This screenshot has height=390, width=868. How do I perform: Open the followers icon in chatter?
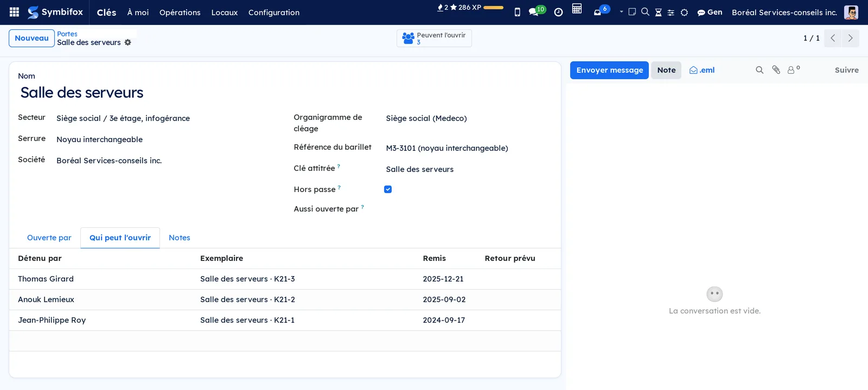coord(794,69)
